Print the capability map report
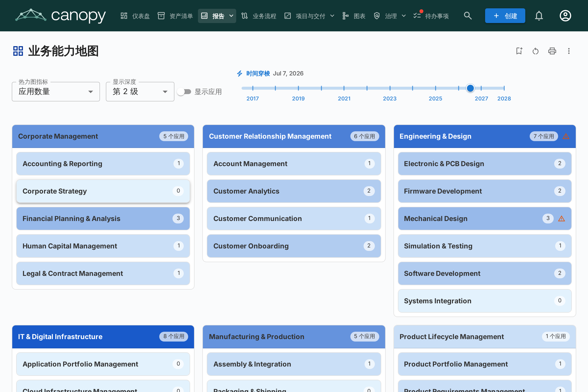Image resolution: width=588 pixels, height=392 pixels. point(552,51)
